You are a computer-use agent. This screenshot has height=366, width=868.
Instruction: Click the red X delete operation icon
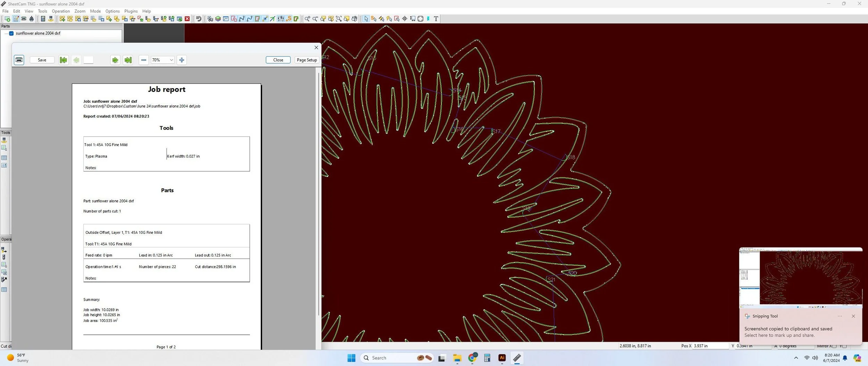click(187, 19)
